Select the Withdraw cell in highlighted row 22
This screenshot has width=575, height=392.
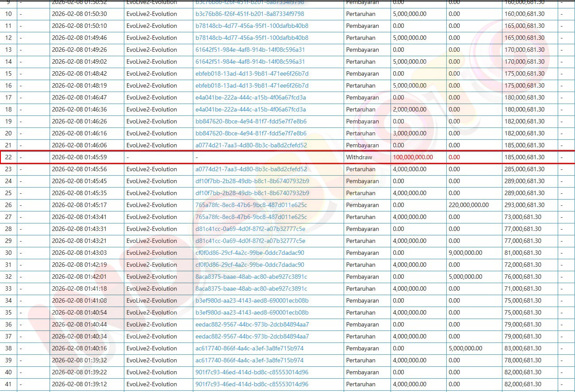[359, 157]
